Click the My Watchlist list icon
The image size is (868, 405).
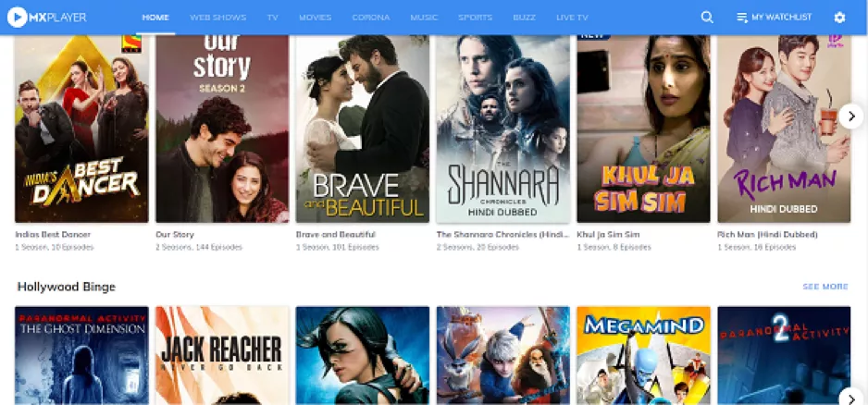(x=741, y=18)
